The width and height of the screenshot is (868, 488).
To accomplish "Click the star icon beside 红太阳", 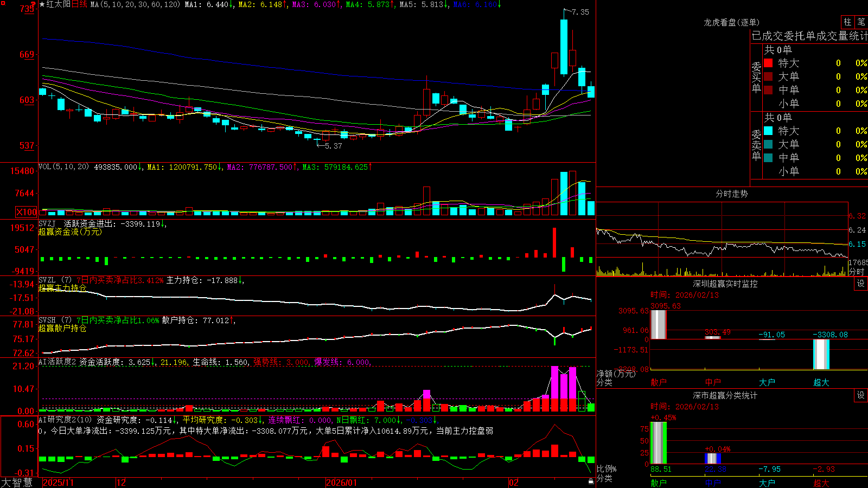I will click(x=42, y=4).
